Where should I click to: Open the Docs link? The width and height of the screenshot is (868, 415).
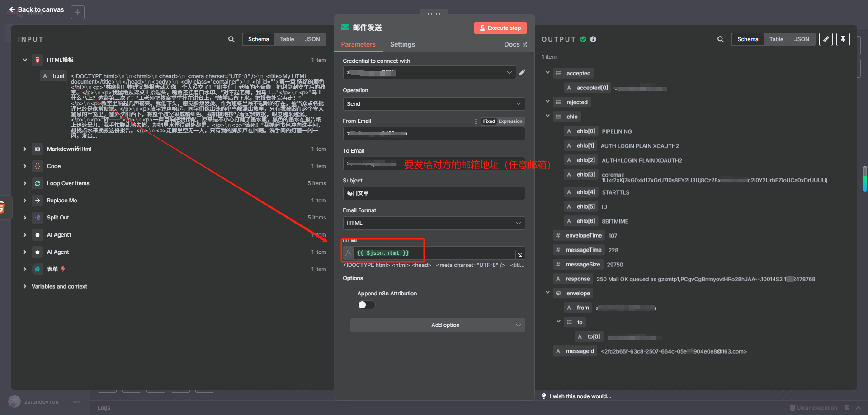515,44
